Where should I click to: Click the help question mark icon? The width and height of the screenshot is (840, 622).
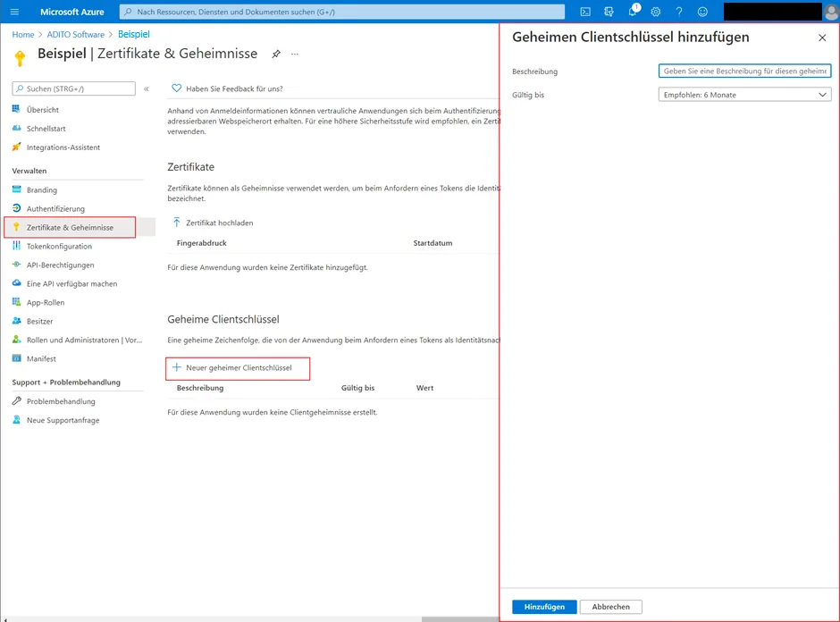pos(679,12)
